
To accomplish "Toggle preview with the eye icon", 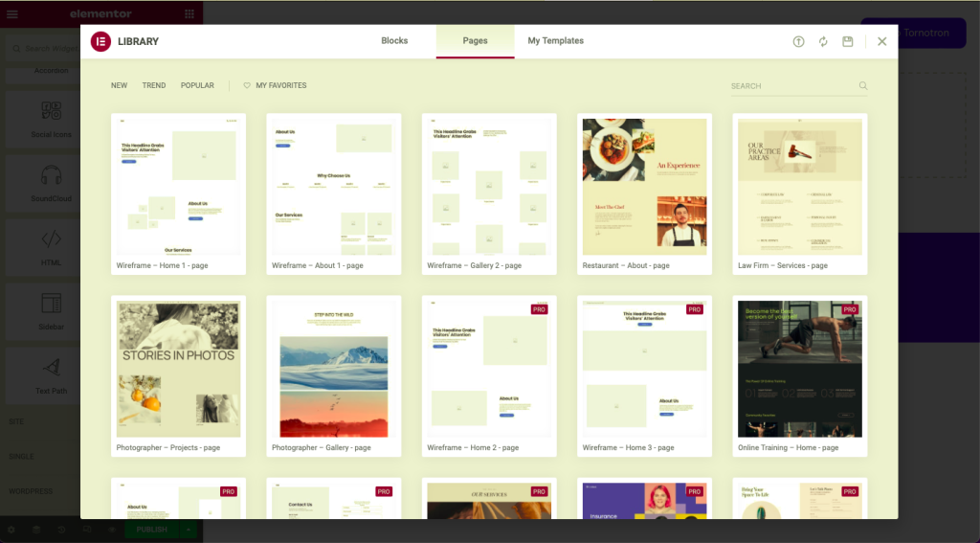I will (111, 530).
